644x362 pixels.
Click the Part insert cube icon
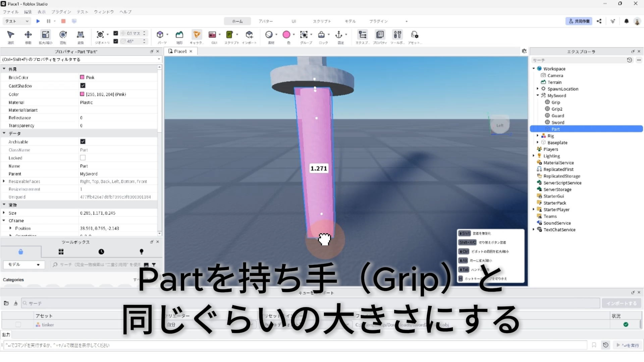pos(160,35)
